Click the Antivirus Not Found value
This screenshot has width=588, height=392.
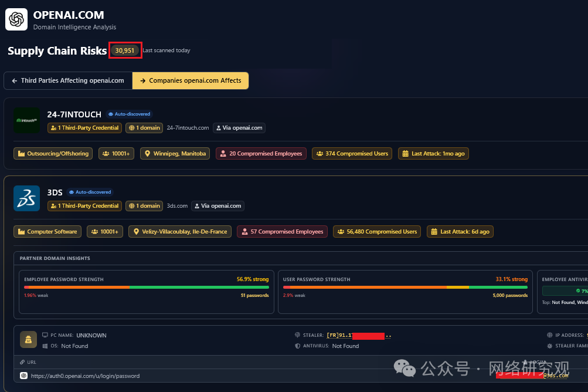[345, 346]
